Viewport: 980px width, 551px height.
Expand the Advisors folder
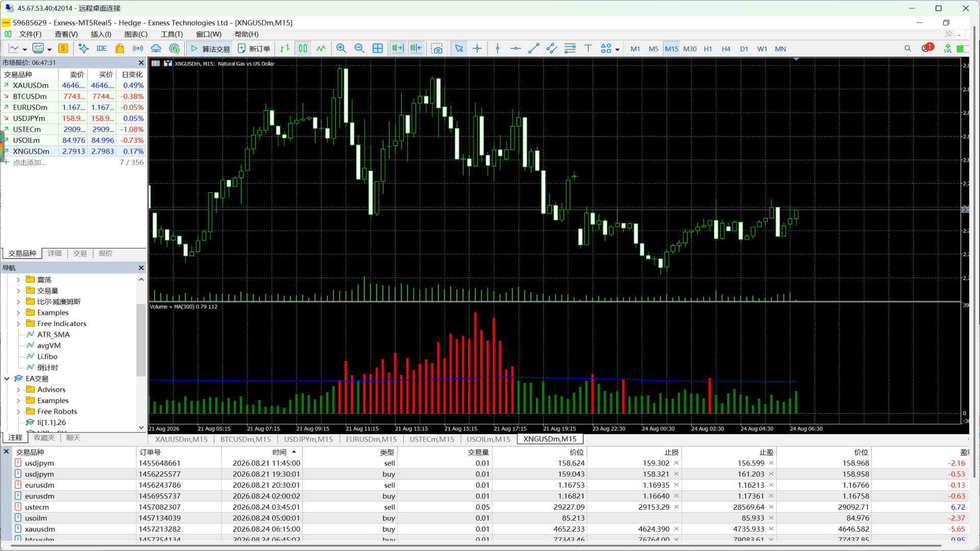(x=18, y=389)
